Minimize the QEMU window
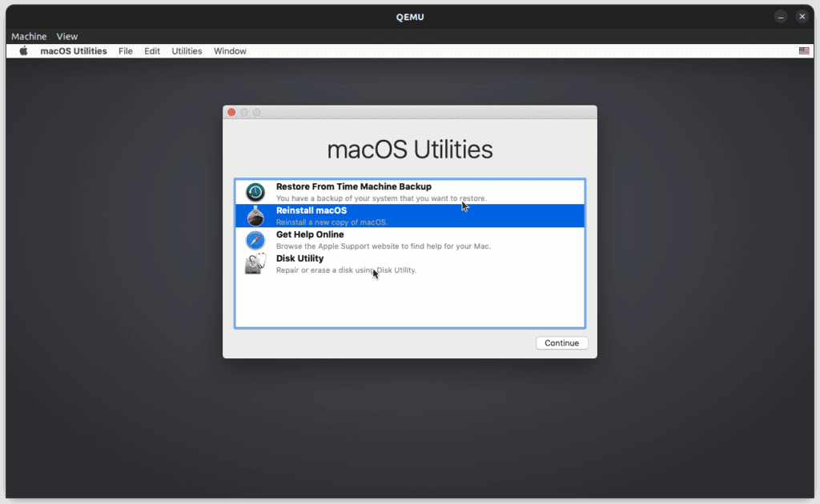 [x=780, y=17]
